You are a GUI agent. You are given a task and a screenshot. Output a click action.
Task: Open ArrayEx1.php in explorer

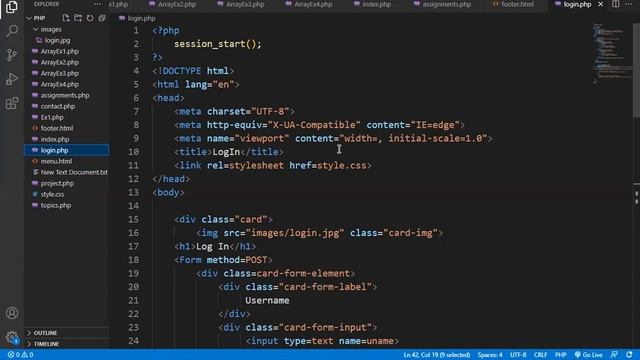[60, 51]
